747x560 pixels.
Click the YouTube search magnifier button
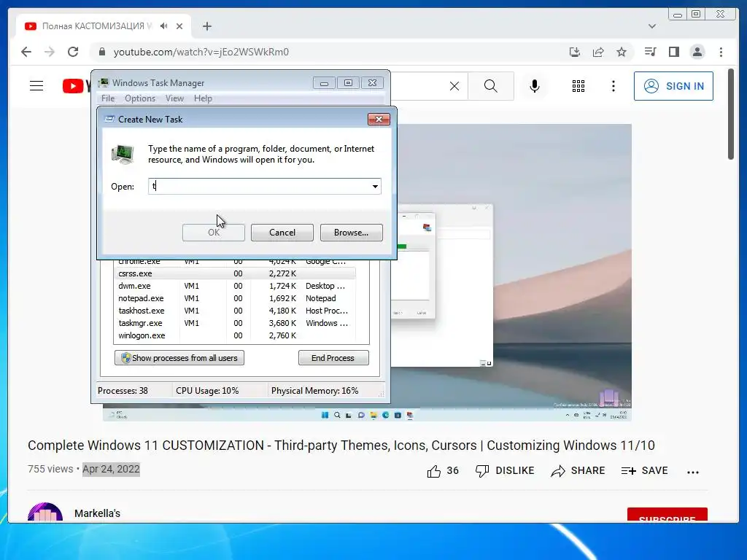(x=491, y=86)
